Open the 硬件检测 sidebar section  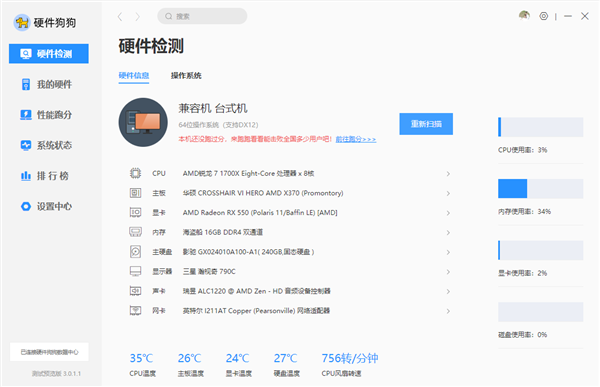pyautogui.click(x=49, y=54)
